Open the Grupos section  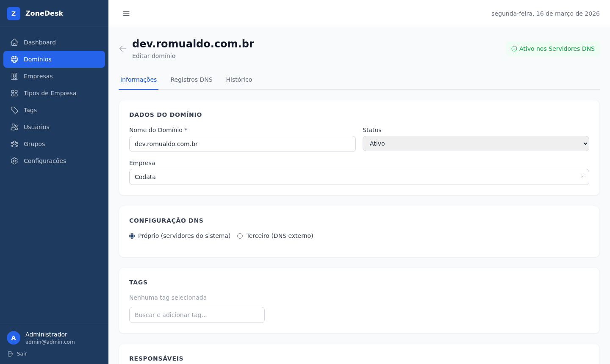point(34,144)
